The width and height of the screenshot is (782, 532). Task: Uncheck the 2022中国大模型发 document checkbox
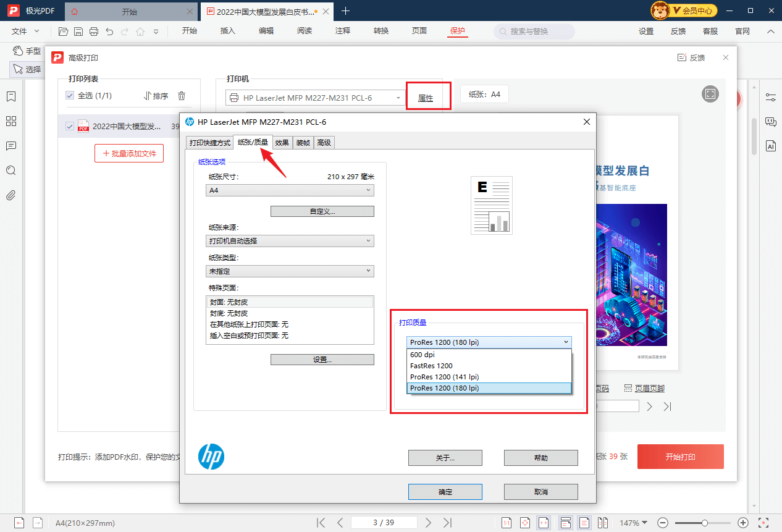pyautogui.click(x=70, y=126)
